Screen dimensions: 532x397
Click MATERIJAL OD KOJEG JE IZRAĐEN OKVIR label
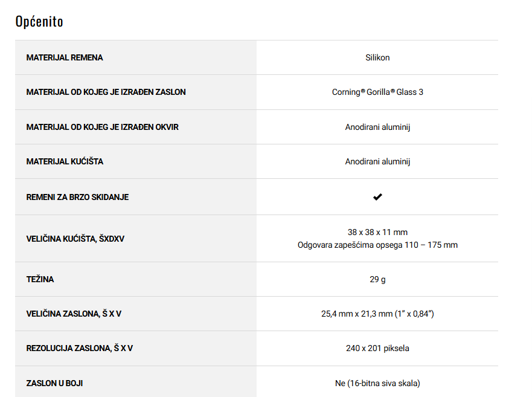(102, 127)
